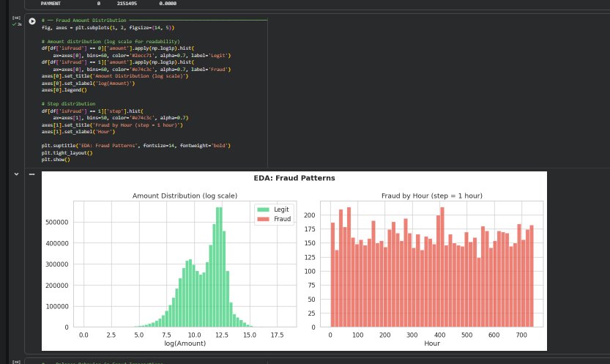Click the axes[0].set_xlabel line
The image size is (610, 364).
(x=88, y=83)
